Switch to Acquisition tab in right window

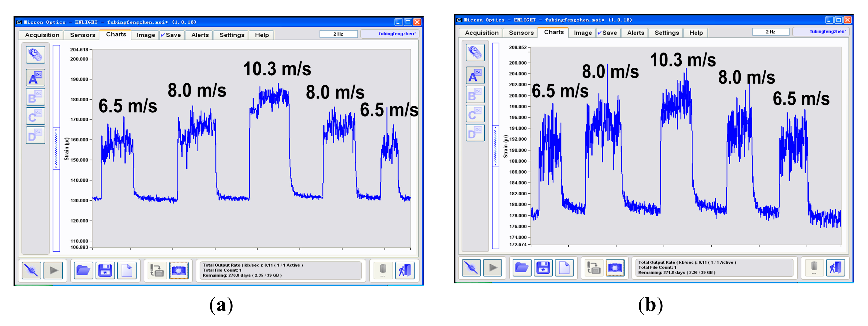click(481, 33)
